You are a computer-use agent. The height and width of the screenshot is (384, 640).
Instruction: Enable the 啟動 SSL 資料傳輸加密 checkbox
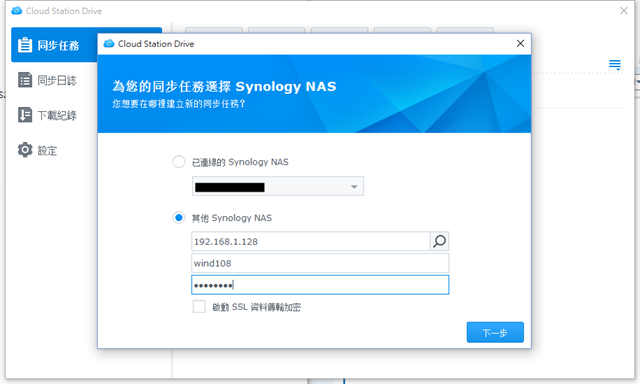tap(199, 306)
